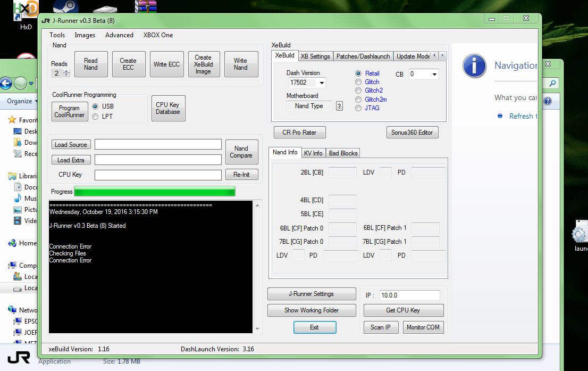Click the green Progress bar

coord(155,192)
